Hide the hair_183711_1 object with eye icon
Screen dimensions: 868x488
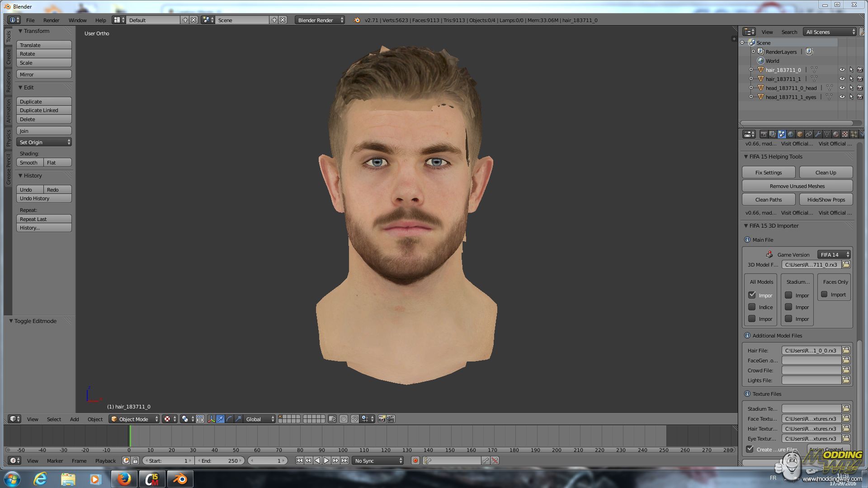842,79
